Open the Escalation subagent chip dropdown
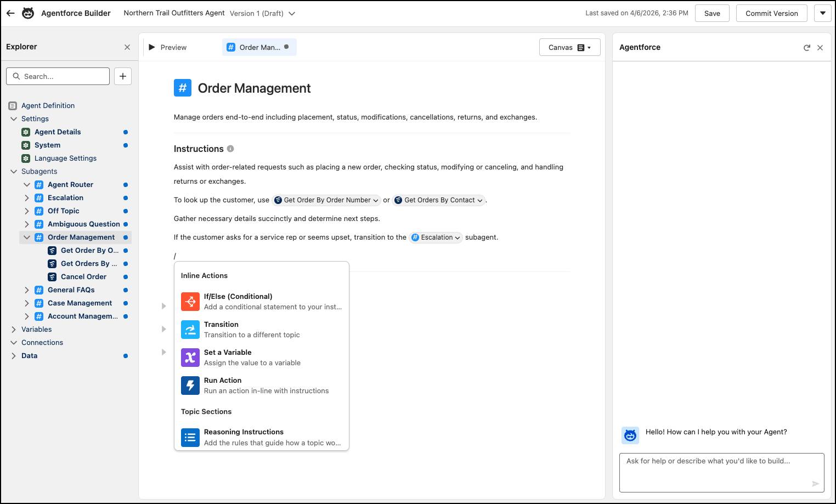This screenshot has height=504, width=836. click(457, 238)
